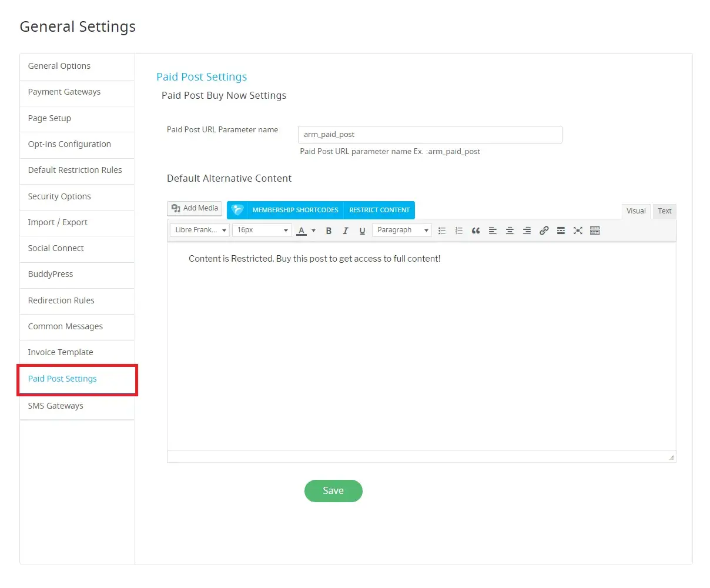This screenshot has height=588, width=710.
Task: Click the Add Media button
Action: [195, 208]
